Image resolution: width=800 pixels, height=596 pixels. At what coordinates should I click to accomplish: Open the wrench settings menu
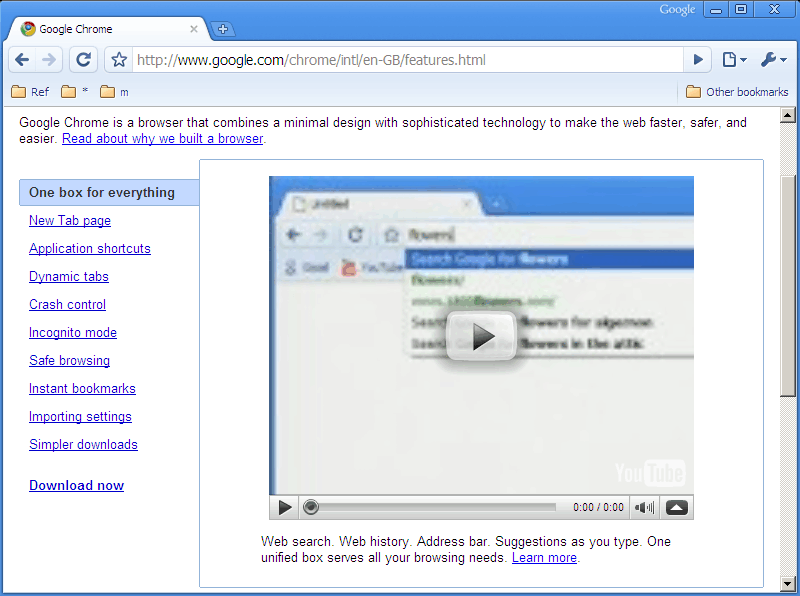773,60
